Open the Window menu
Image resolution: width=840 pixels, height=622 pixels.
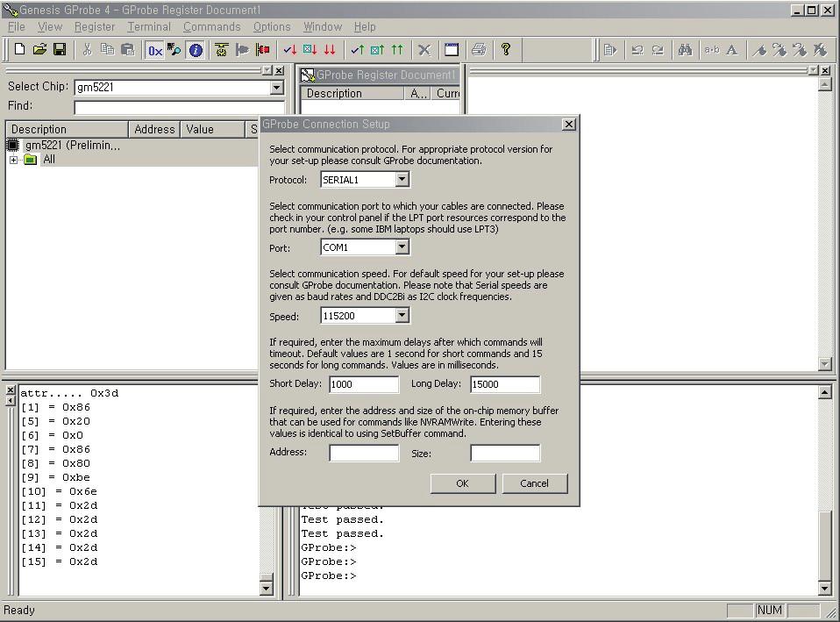(323, 27)
